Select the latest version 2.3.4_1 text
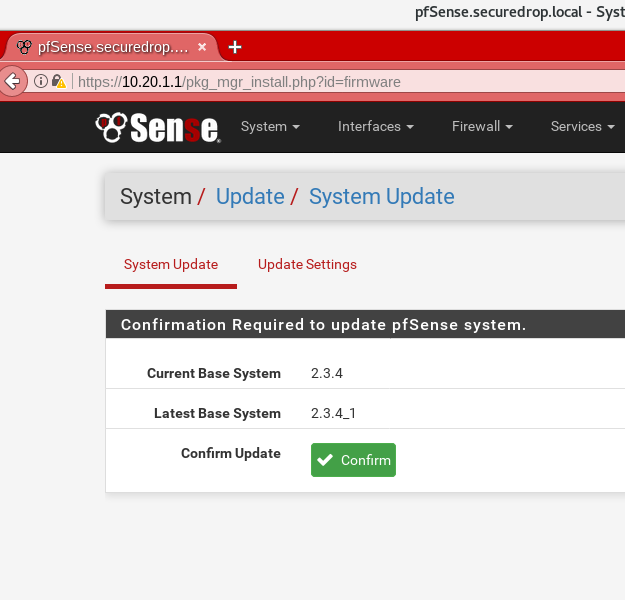 coord(333,413)
